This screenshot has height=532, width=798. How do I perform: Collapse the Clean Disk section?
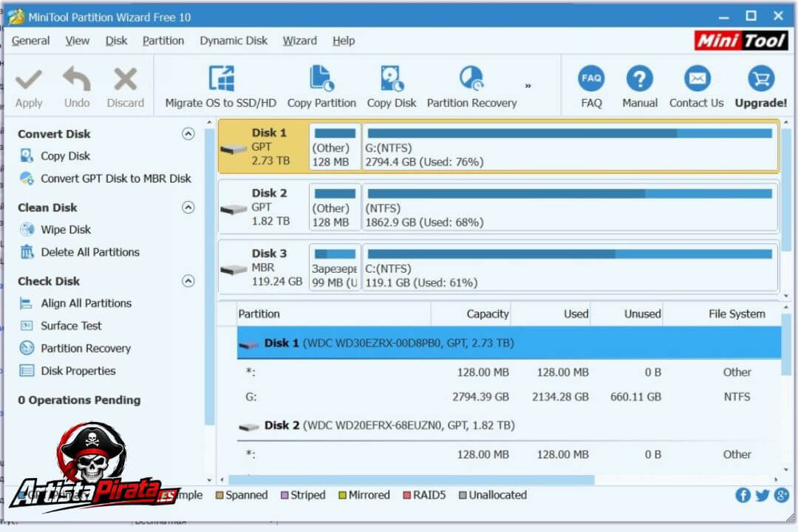click(x=188, y=207)
